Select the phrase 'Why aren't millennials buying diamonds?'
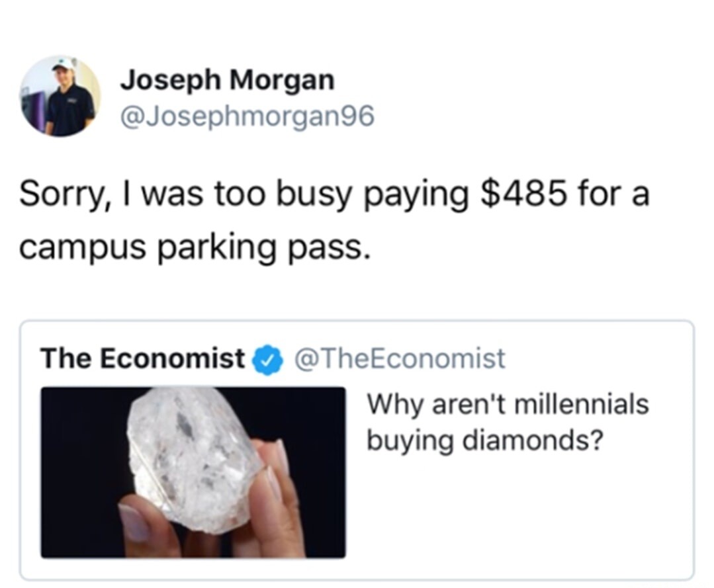The image size is (714, 588). (506, 421)
